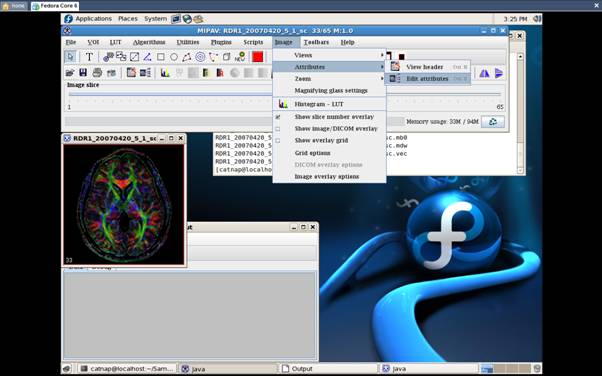The width and height of the screenshot is (602, 376).
Task: Click the volume speaker icon
Action: pos(537,18)
